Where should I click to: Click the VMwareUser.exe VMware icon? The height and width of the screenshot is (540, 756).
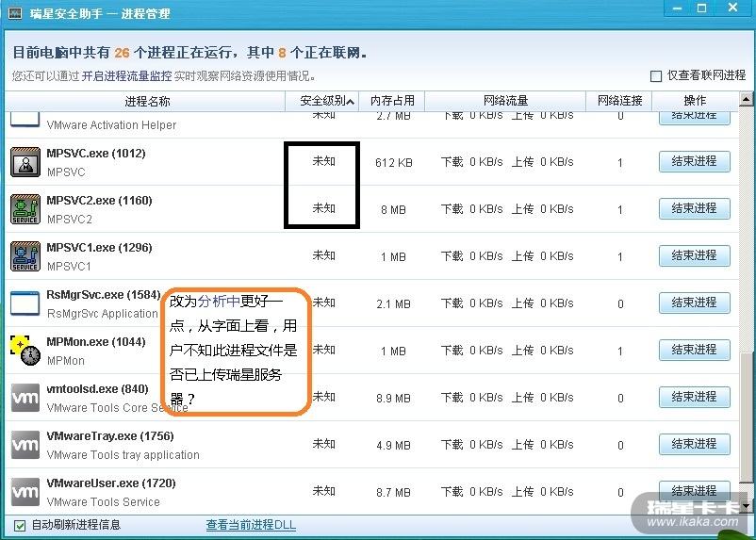(x=25, y=492)
